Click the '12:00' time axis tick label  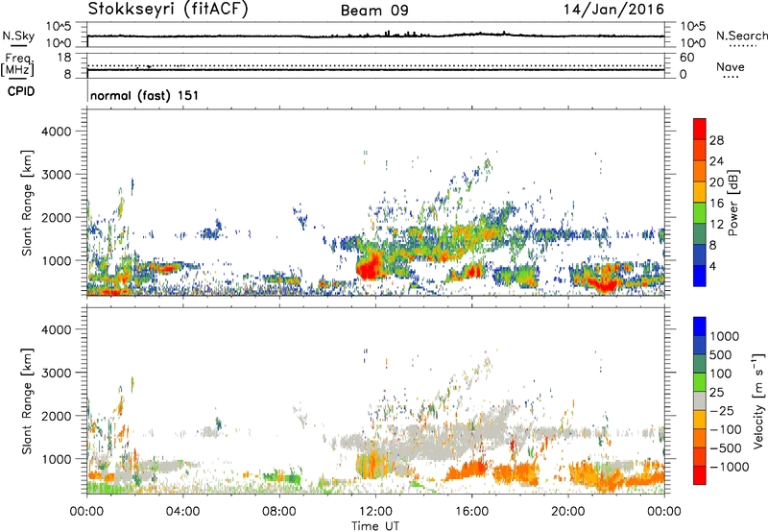pos(375,512)
